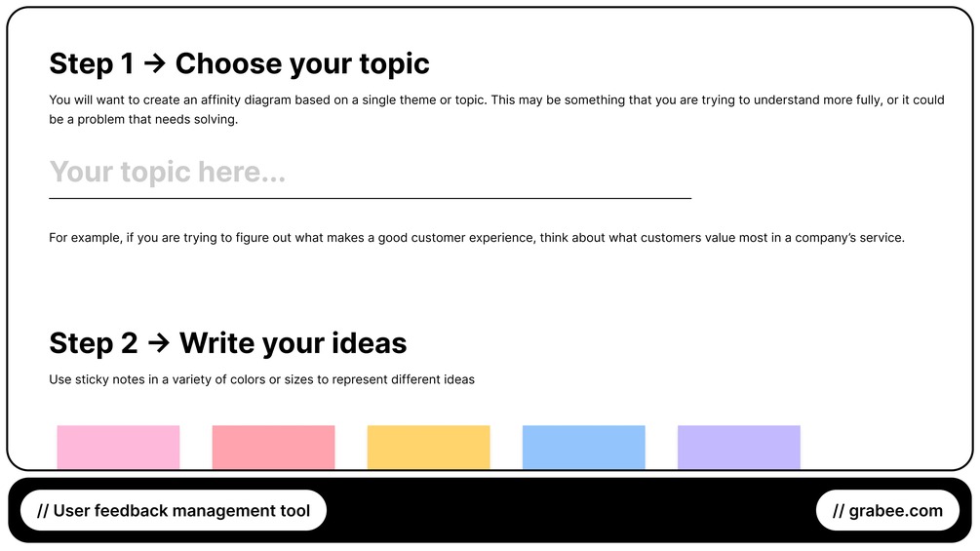Click the sticky notes instruction line
Viewport: 980px width, 551px height.
pos(261,379)
